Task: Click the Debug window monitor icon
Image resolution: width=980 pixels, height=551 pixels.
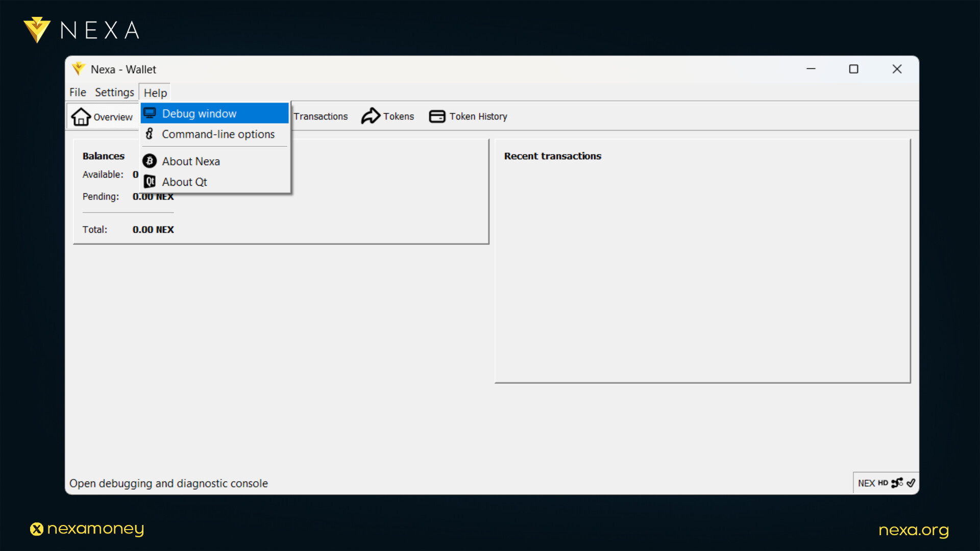Action: 150,113
